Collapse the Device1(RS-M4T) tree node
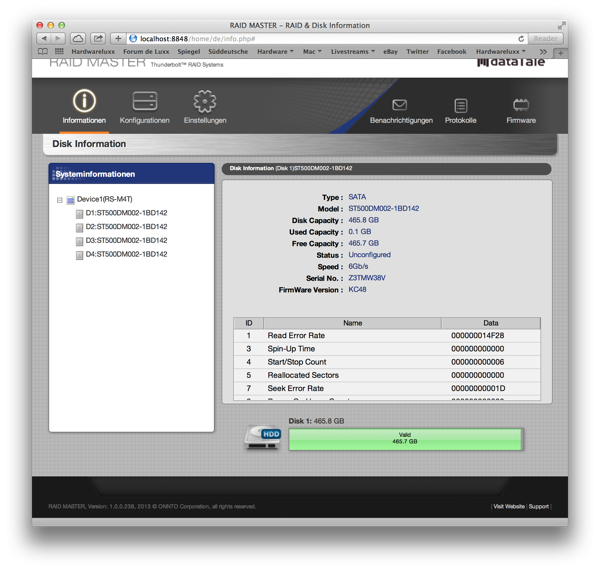 click(60, 200)
